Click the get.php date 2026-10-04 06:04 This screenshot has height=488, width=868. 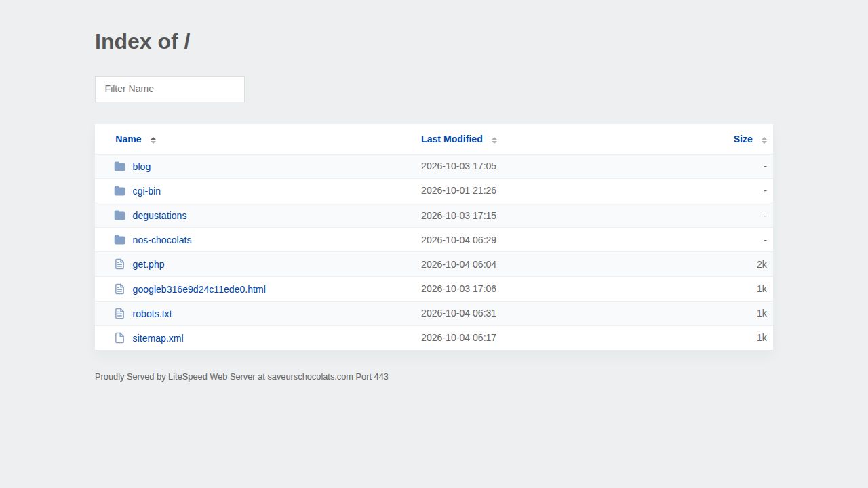458,264
